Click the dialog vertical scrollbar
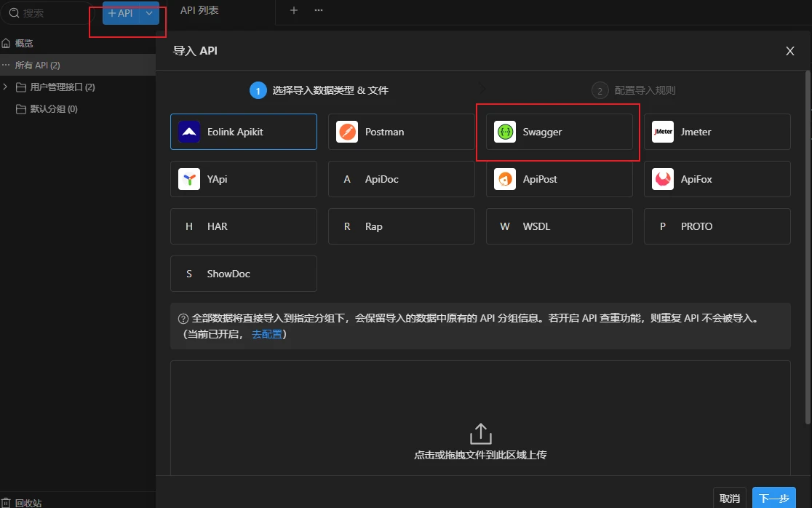The image size is (812, 508). pyautogui.click(x=808, y=247)
